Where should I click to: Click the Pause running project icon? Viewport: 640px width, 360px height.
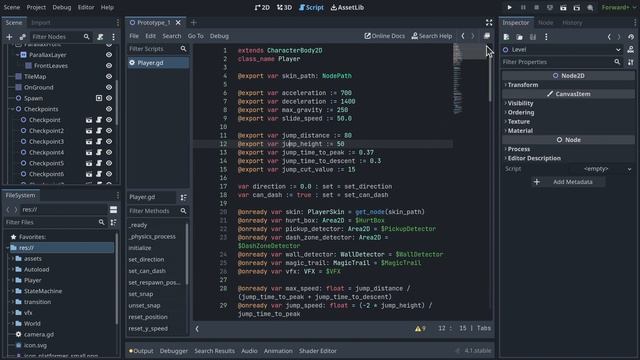tap(523, 7)
